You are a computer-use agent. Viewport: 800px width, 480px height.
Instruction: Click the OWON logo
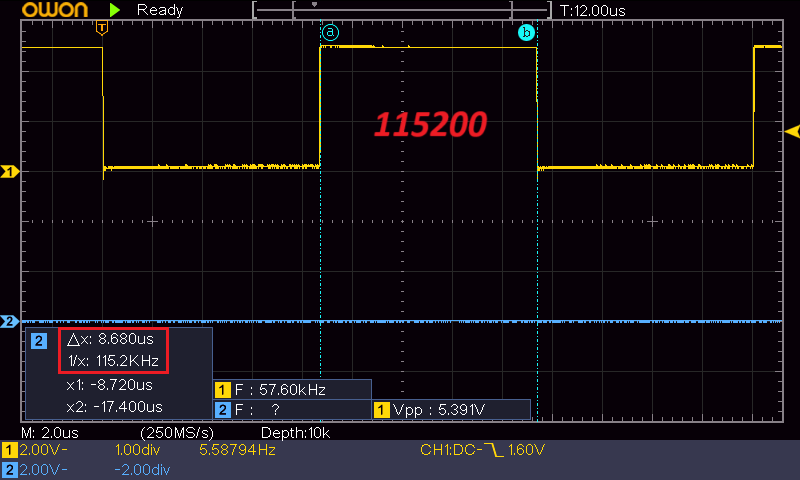[x=55, y=10]
